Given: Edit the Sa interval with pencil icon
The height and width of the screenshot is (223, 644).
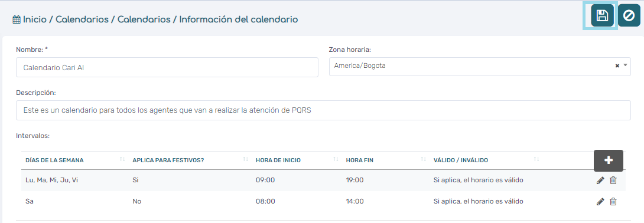Looking at the screenshot, I should tap(600, 201).
